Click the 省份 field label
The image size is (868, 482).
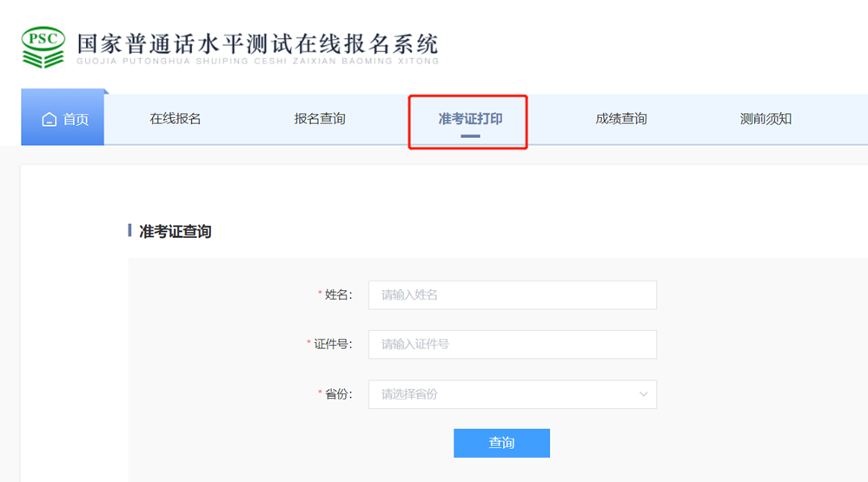337,394
